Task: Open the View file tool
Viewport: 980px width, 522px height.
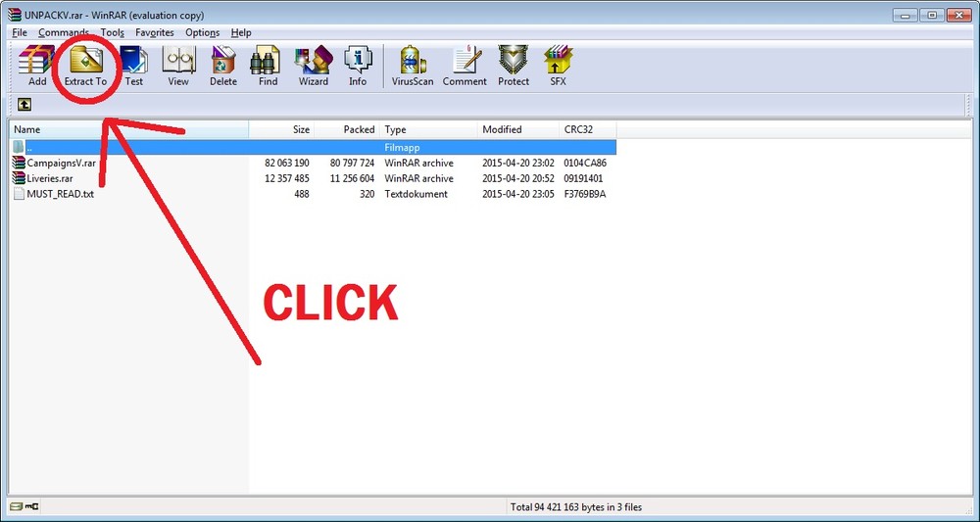Action: point(178,66)
